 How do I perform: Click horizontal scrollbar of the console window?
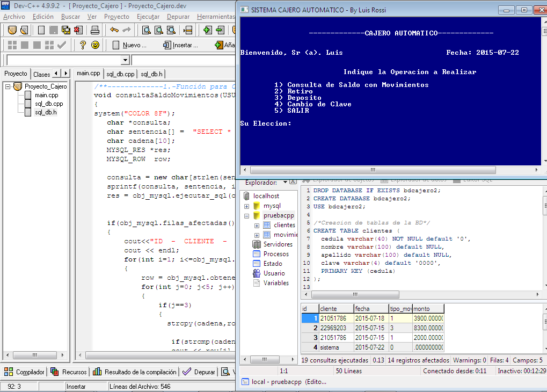[x=373, y=170]
